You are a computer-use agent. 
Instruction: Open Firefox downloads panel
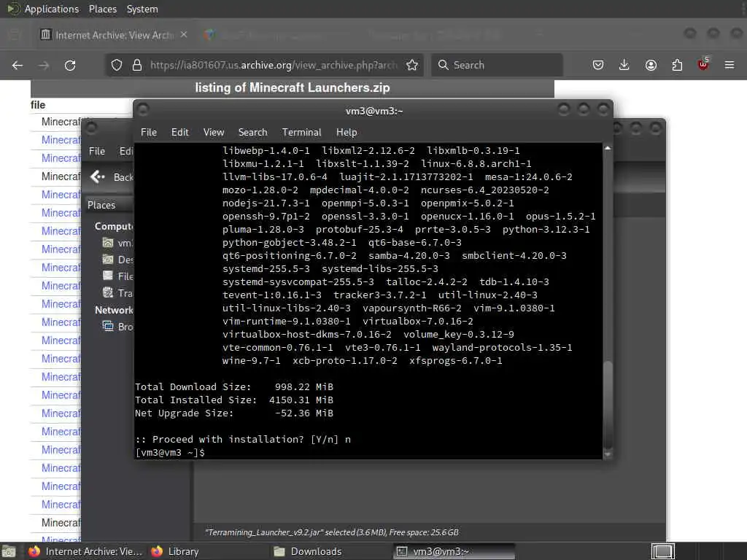[x=624, y=65]
